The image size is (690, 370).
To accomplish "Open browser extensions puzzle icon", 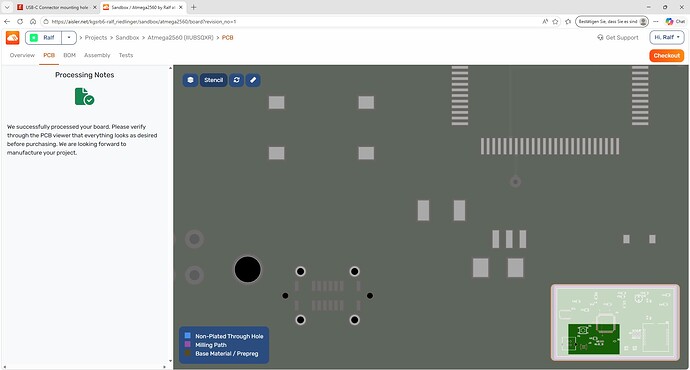I will tap(568, 21).
